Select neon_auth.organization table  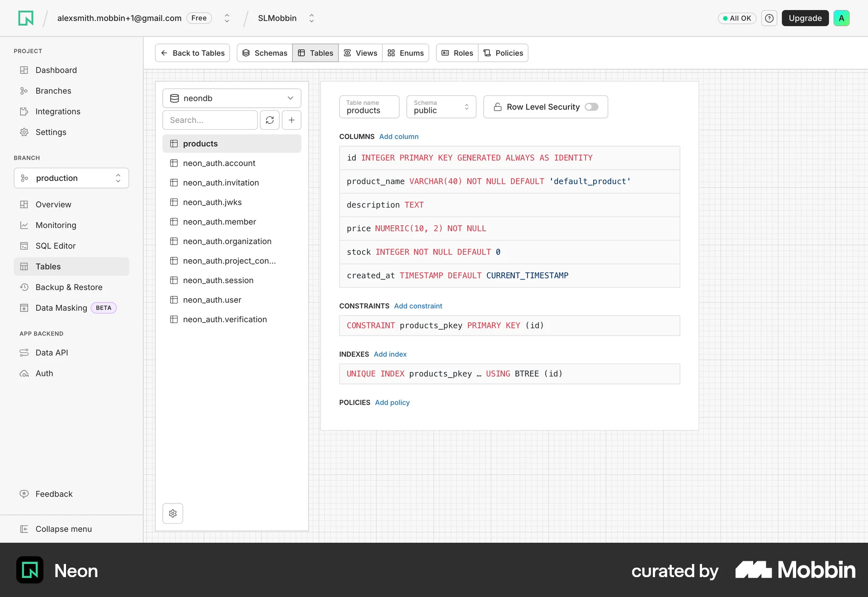(232, 242)
